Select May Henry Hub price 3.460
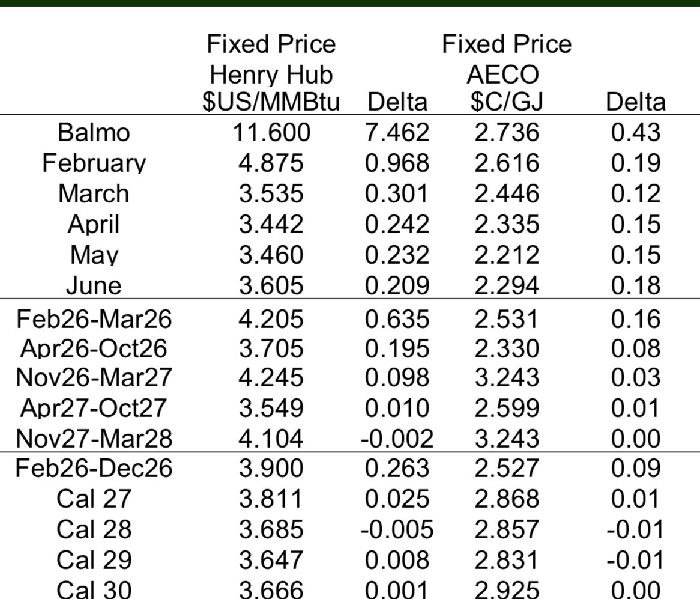The width and height of the screenshot is (700, 599). (x=271, y=255)
